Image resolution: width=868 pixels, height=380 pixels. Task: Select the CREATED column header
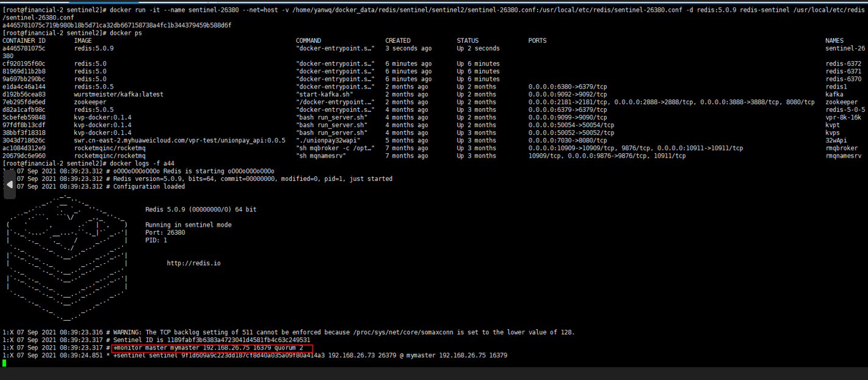pyautogui.click(x=398, y=41)
